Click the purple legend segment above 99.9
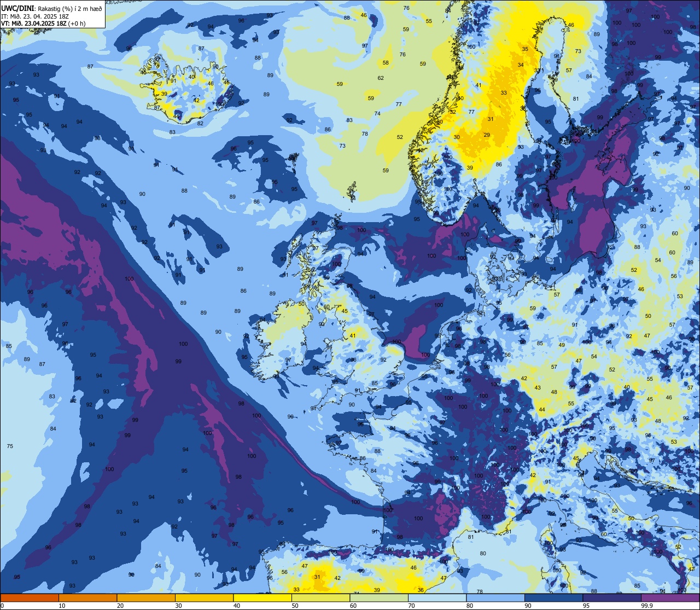Image resolution: width=700 pixels, height=610 pixels. [670, 597]
